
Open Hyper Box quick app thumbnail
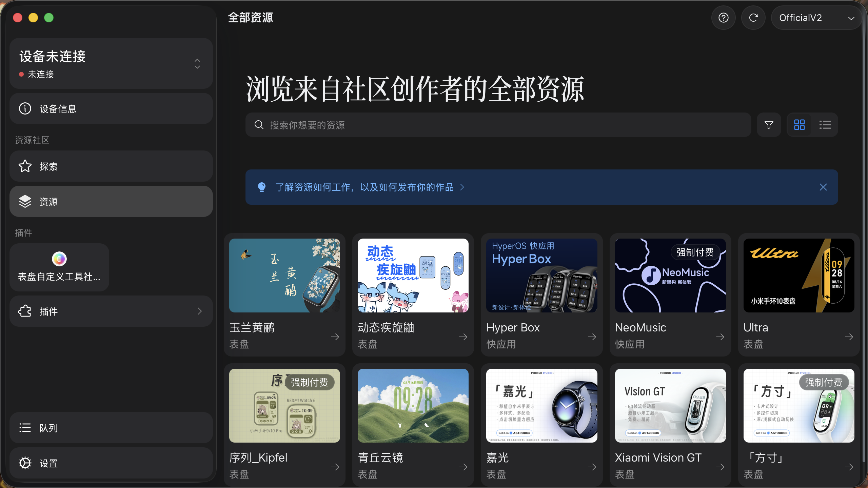click(541, 276)
